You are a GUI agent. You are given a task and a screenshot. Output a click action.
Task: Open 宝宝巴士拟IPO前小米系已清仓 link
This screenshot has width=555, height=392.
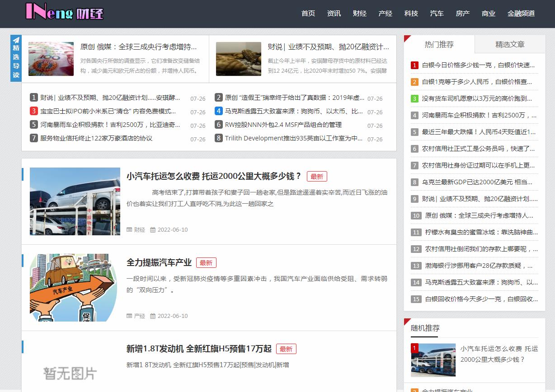(x=108, y=111)
